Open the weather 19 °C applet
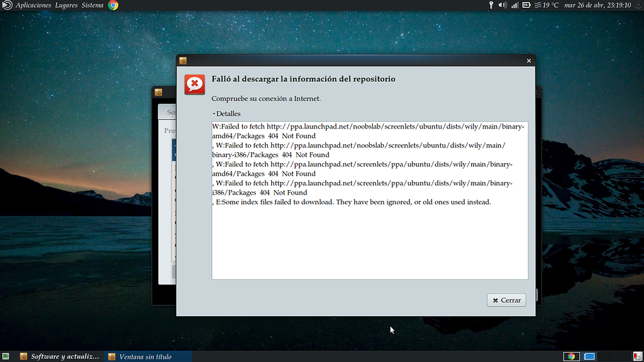 [546, 5]
